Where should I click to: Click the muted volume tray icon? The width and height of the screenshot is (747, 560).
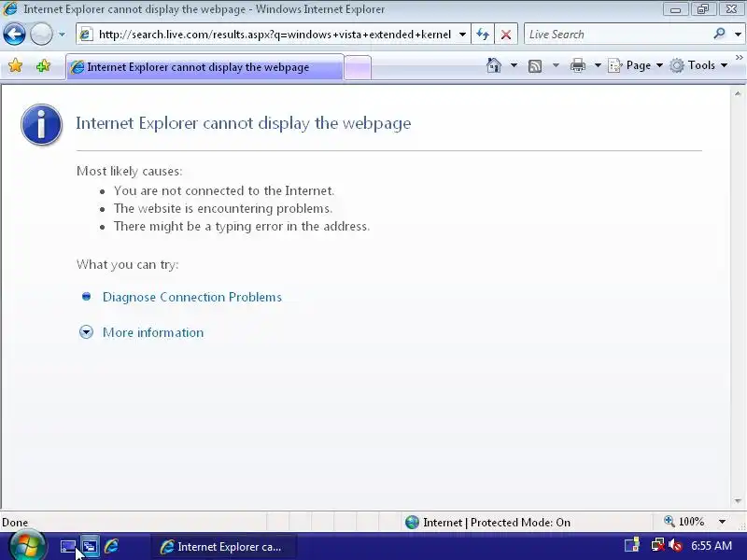pyautogui.click(x=674, y=545)
